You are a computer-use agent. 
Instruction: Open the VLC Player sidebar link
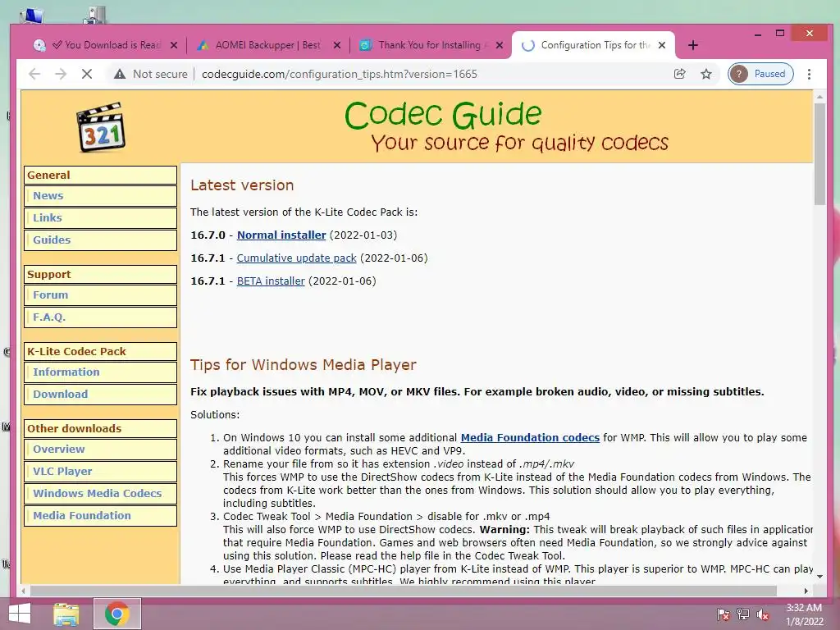[101, 472]
